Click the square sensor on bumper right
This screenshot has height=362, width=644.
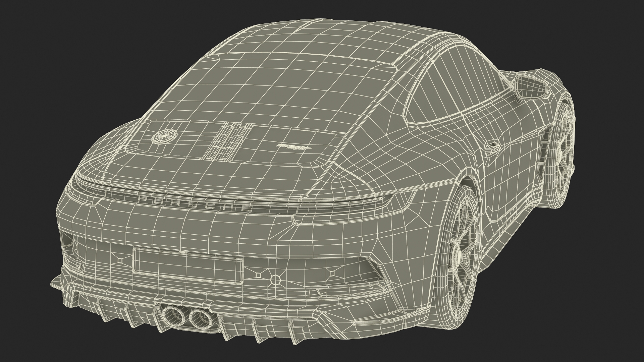point(332,274)
